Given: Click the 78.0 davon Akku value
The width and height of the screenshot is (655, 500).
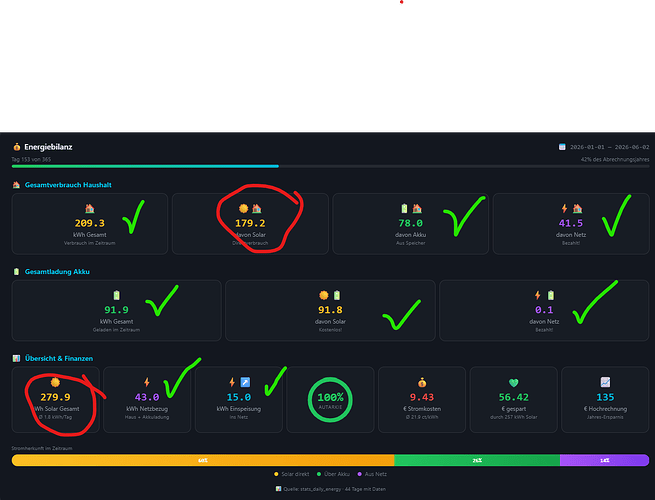Looking at the screenshot, I should coord(411,223).
